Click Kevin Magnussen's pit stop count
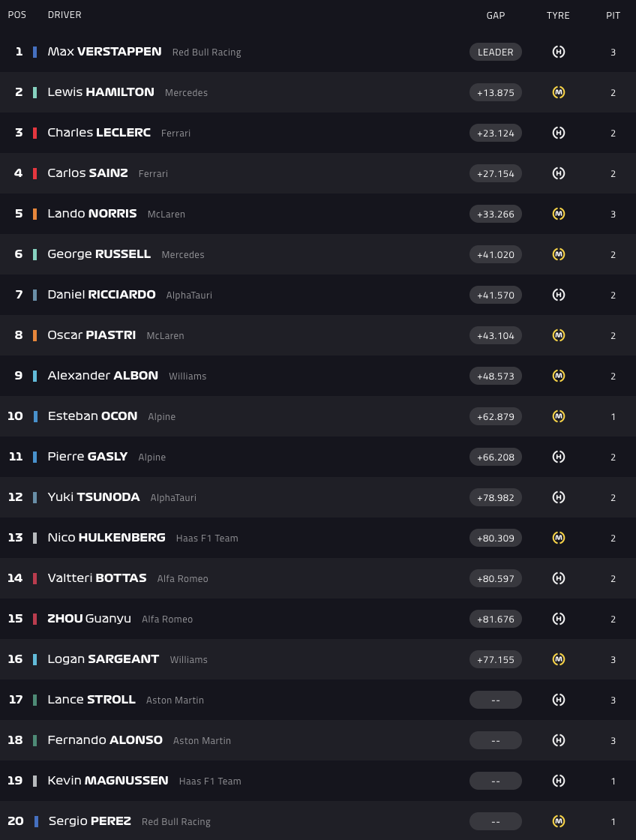Image resolution: width=636 pixels, height=840 pixels. click(613, 781)
